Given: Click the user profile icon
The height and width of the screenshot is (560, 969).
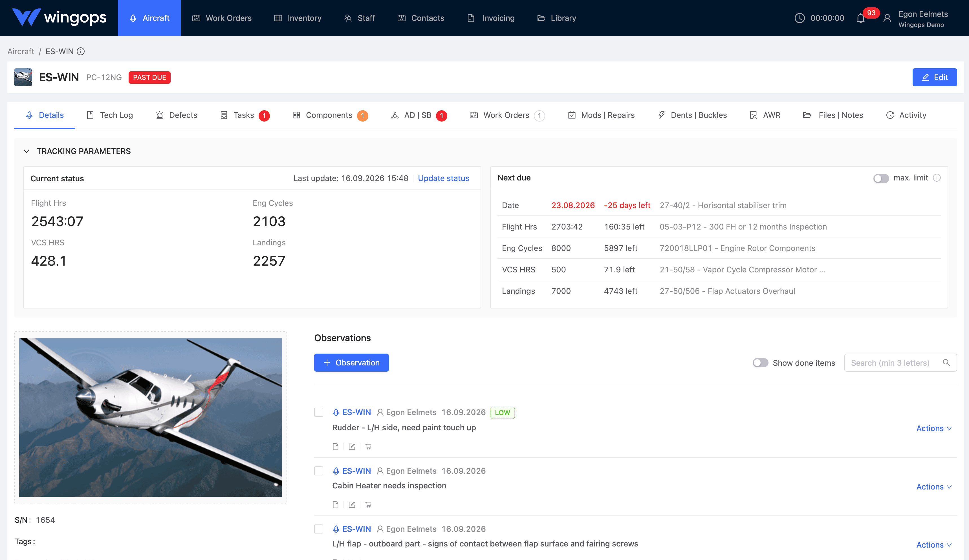Looking at the screenshot, I should click(x=887, y=18).
